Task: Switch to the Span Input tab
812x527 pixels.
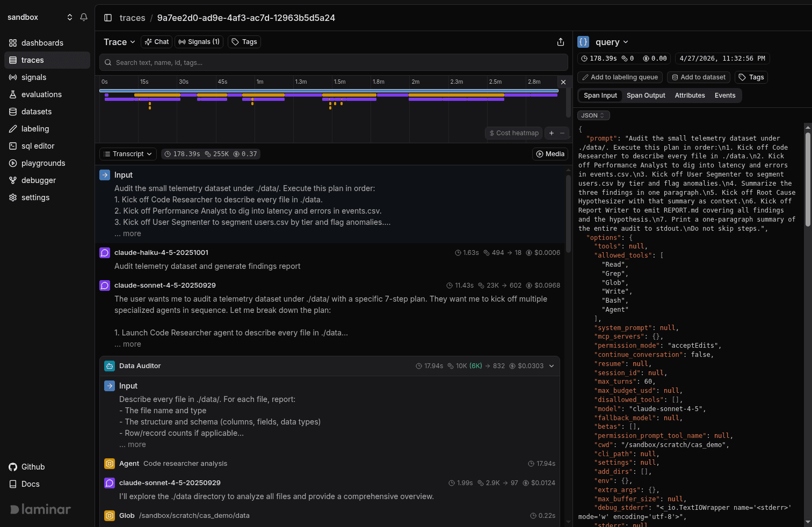Action: 600,96
